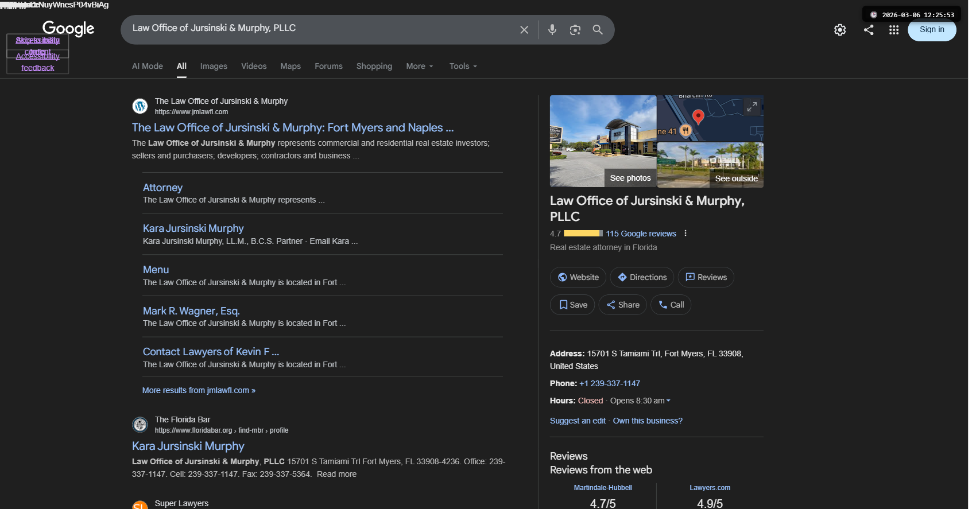Submit the query with the magnifying glass icon
This screenshot has height=509, width=980.
point(598,30)
